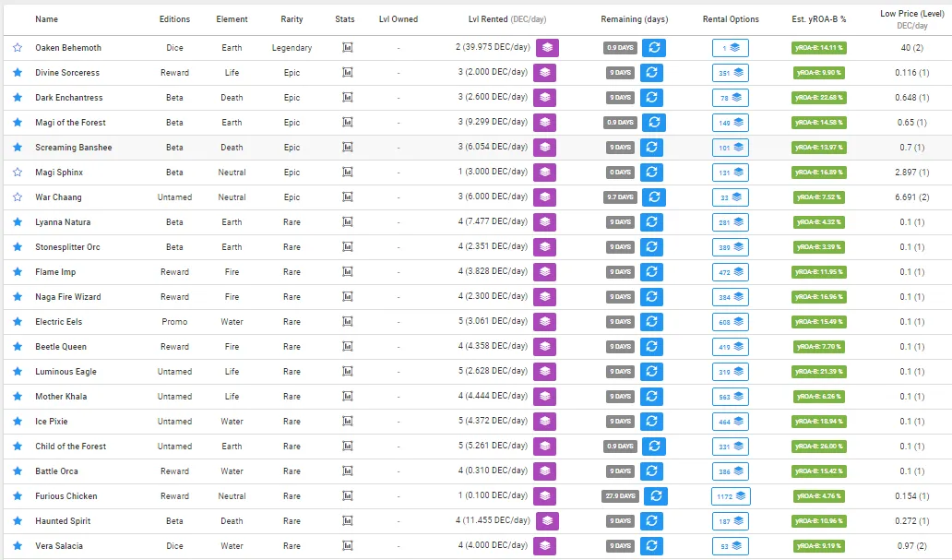The height and width of the screenshot is (560, 952).
Task: Open rental options 1 for Oaken Behemoth
Action: 731,47
